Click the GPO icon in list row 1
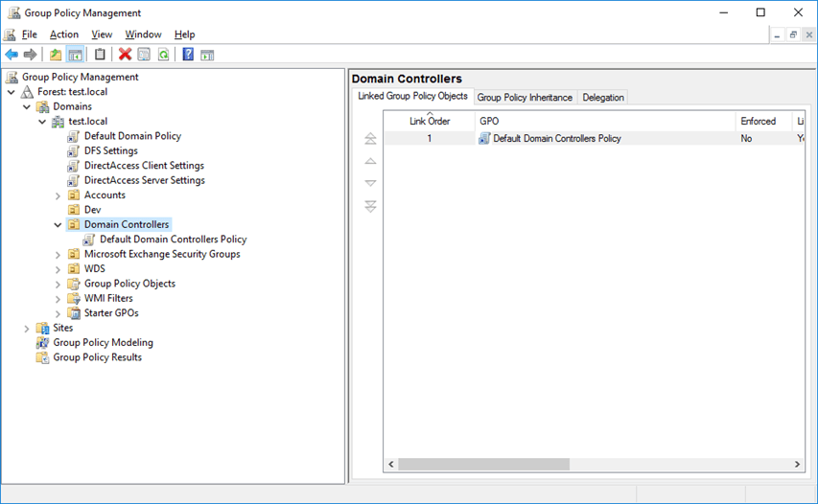 (484, 138)
